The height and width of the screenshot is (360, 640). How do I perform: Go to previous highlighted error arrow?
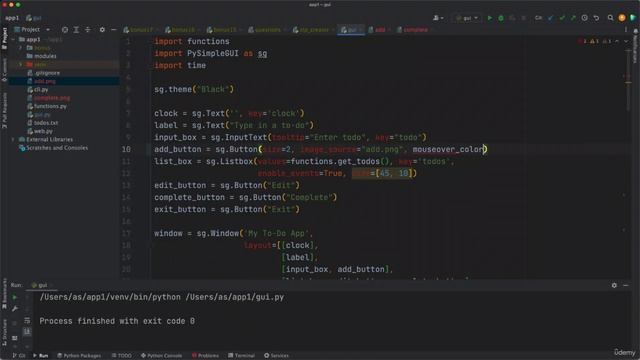(x=617, y=41)
